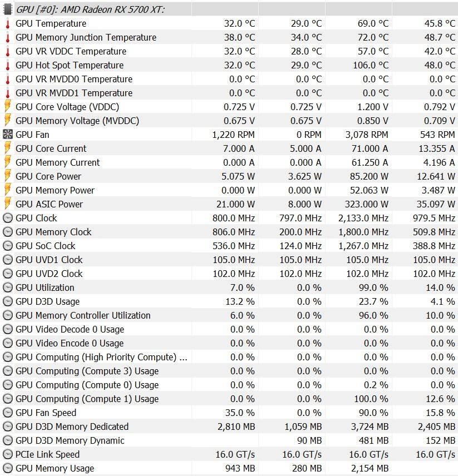The image size is (458, 476).
Task: Click the 2,154 MB memory usage maximum
Action: [x=370, y=469]
